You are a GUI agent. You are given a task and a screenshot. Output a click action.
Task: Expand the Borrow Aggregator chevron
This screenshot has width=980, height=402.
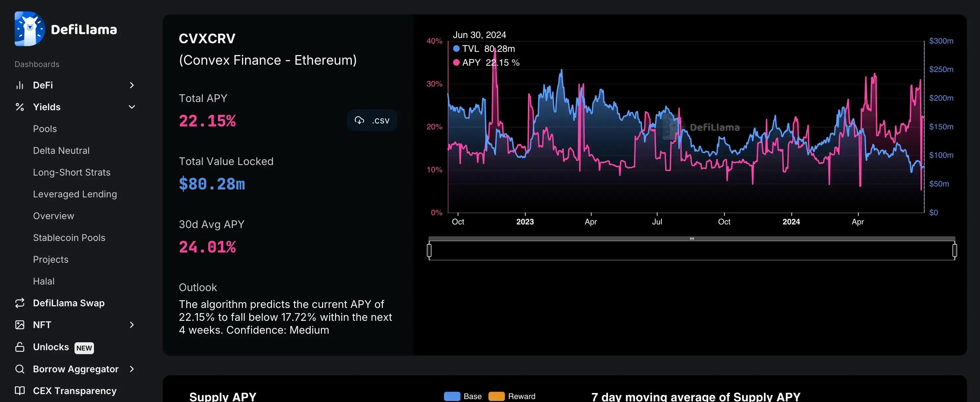pyautogui.click(x=132, y=369)
